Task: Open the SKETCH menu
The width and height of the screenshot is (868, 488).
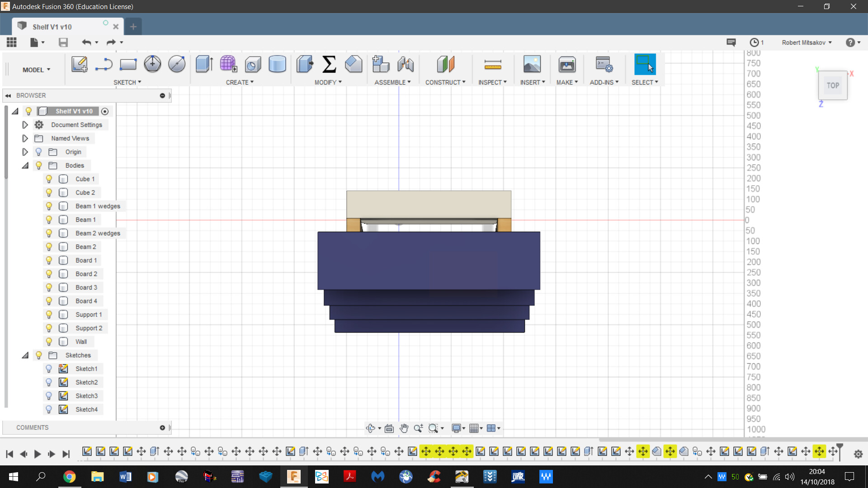Action: pos(127,82)
